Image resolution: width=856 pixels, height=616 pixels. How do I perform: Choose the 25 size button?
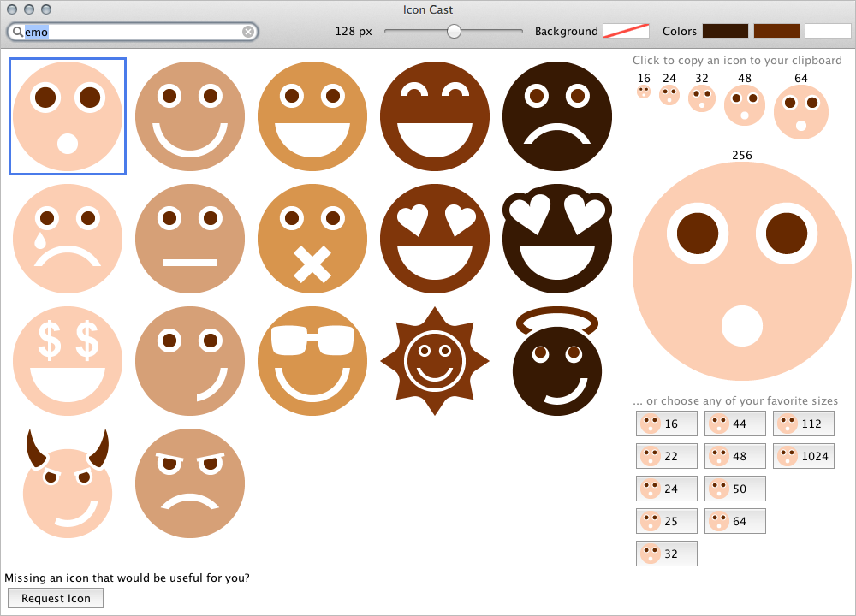coord(667,521)
